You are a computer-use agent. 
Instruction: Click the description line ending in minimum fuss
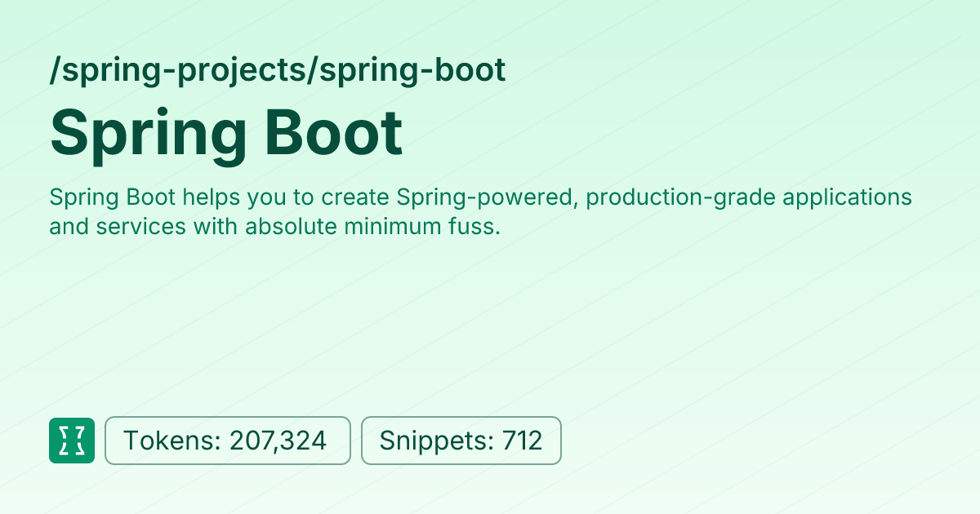coord(274,227)
